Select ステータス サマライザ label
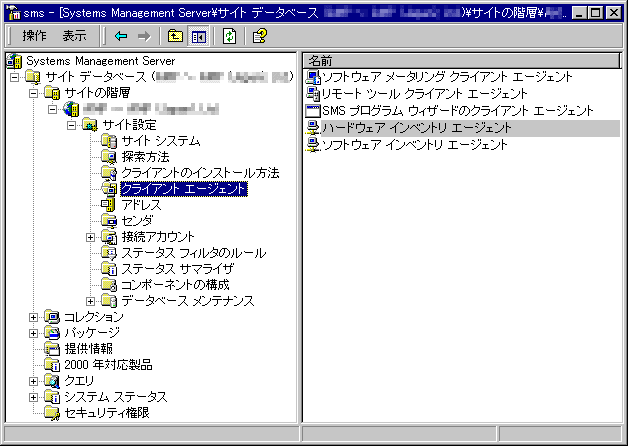The width and height of the screenshot is (629, 447). 178,268
